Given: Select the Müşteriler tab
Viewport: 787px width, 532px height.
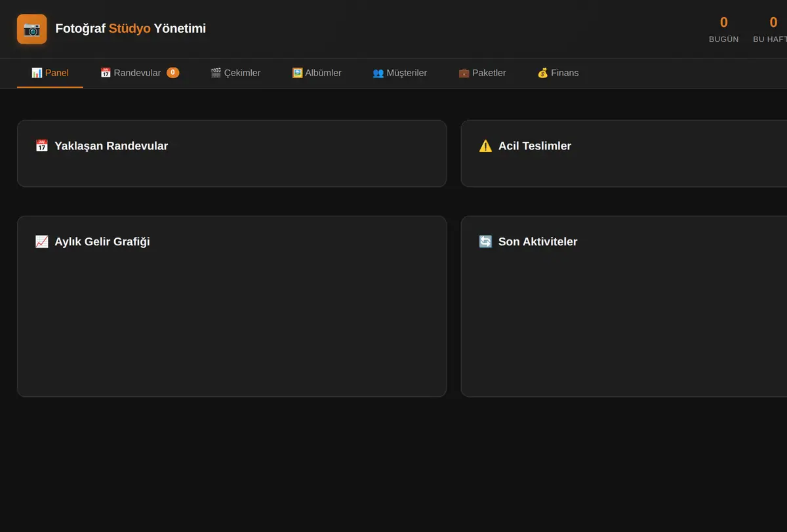Looking at the screenshot, I should (x=400, y=73).
